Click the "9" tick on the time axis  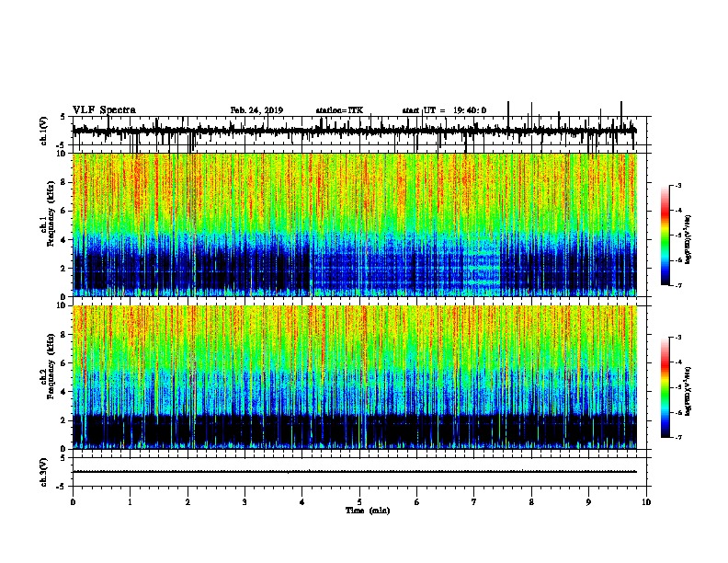pyautogui.click(x=588, y=502)
